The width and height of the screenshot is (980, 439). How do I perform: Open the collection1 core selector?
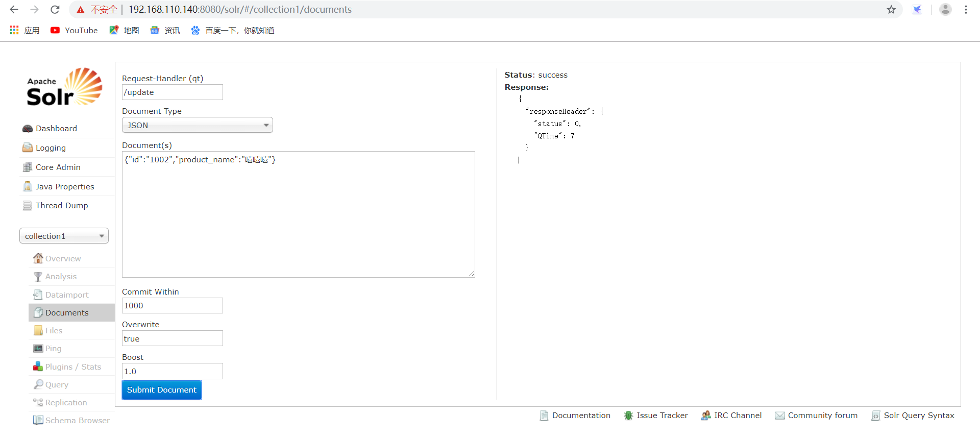point(64,236)
